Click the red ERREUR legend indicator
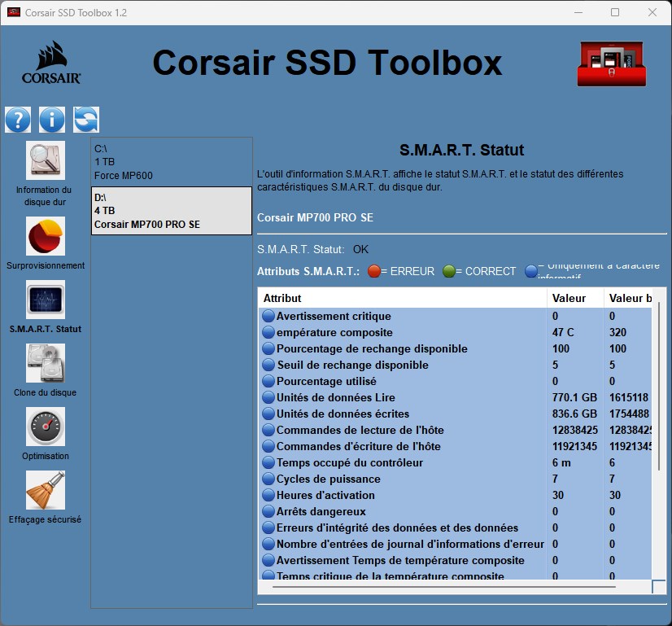 click(x=373, y=271)
